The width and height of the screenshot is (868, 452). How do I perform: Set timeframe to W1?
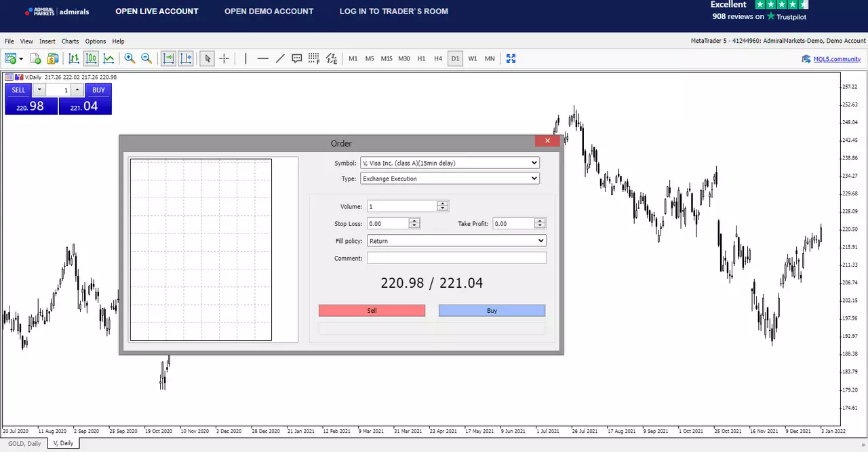473,58
